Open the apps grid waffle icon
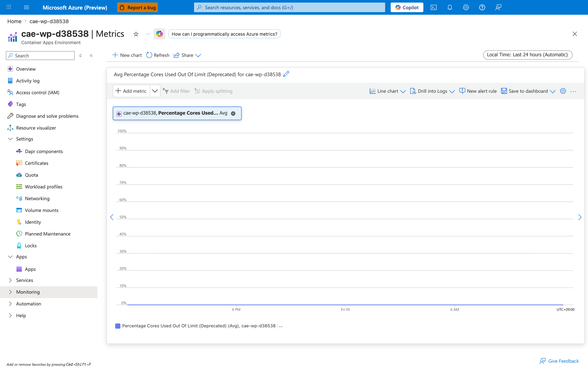The width and height of the screenshot is (588, 368). 9,7
